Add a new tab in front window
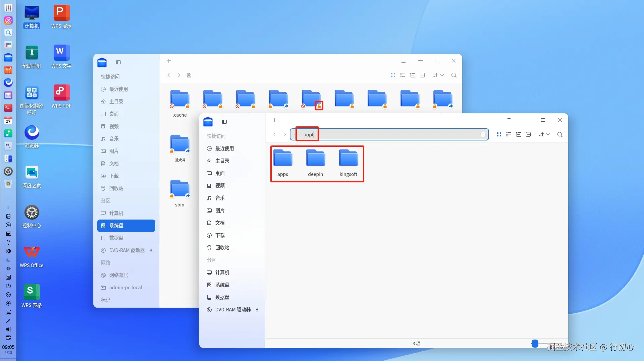 pos(275,120)
